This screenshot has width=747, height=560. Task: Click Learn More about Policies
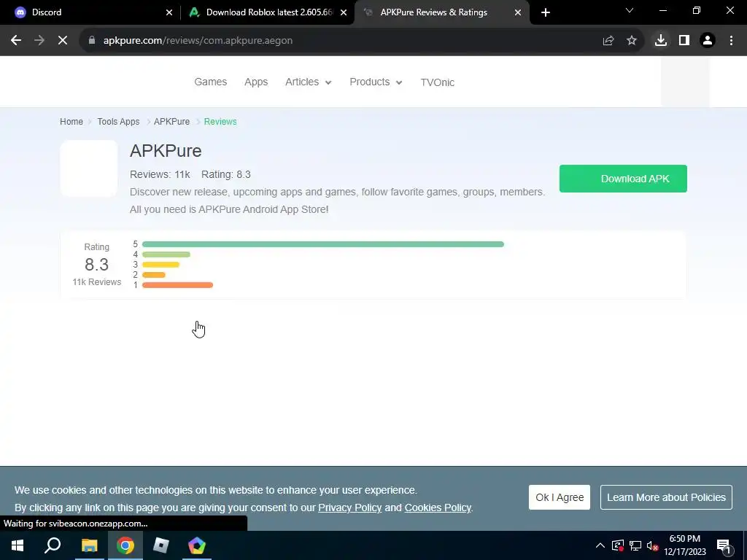tap(666, 497)
